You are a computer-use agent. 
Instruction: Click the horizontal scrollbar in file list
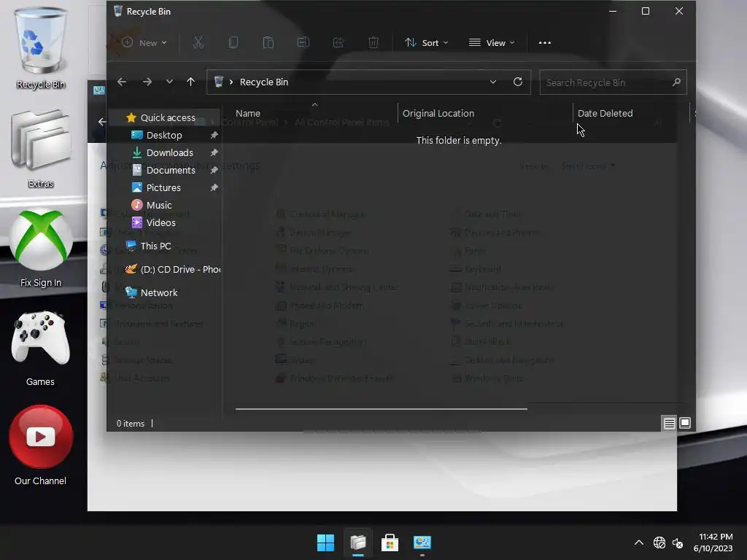click(x=381, y=408)
